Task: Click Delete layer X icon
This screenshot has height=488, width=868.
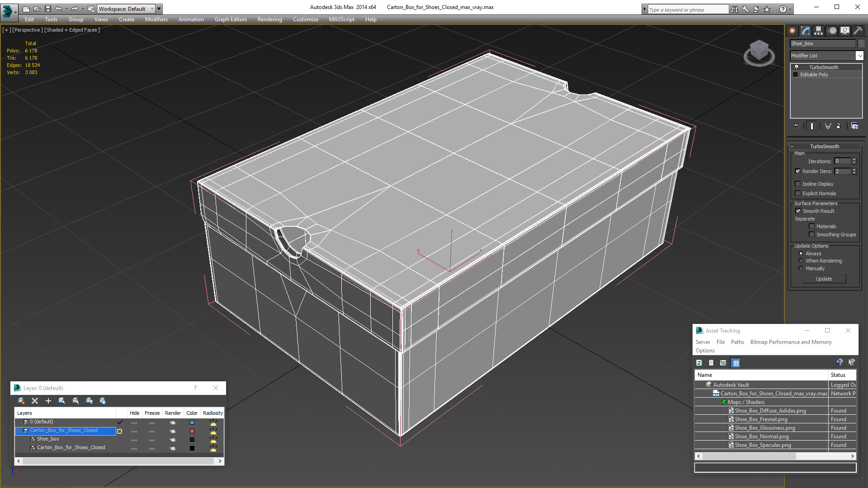Action: point(35,401)
